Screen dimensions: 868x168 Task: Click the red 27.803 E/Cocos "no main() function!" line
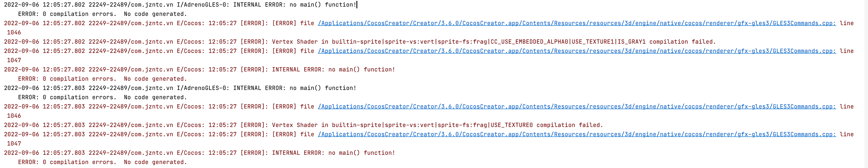click(199, 153)
